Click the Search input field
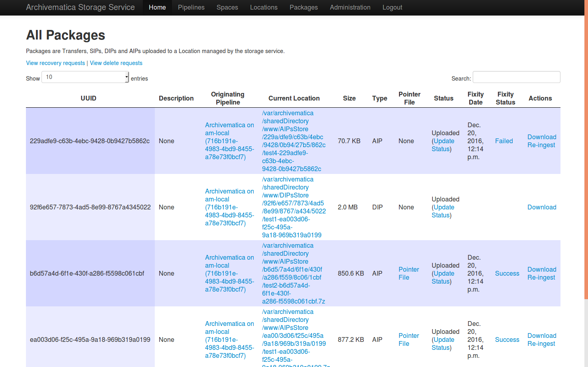Viewport: 588px width, 367px height. click(x=516, y=77)
